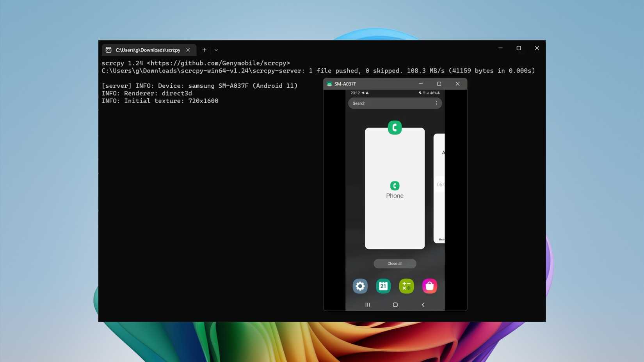Tap the Home navigation button
The height and width of the screenshot is (362, 644).
click(x=395, y=305)
